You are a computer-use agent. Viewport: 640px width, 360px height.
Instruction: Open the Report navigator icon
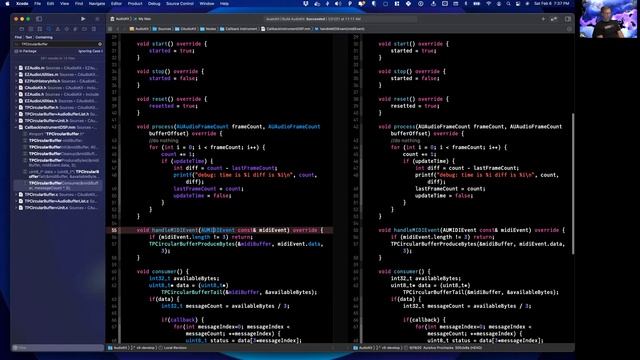pyautogui.click(x=93, y=29)
